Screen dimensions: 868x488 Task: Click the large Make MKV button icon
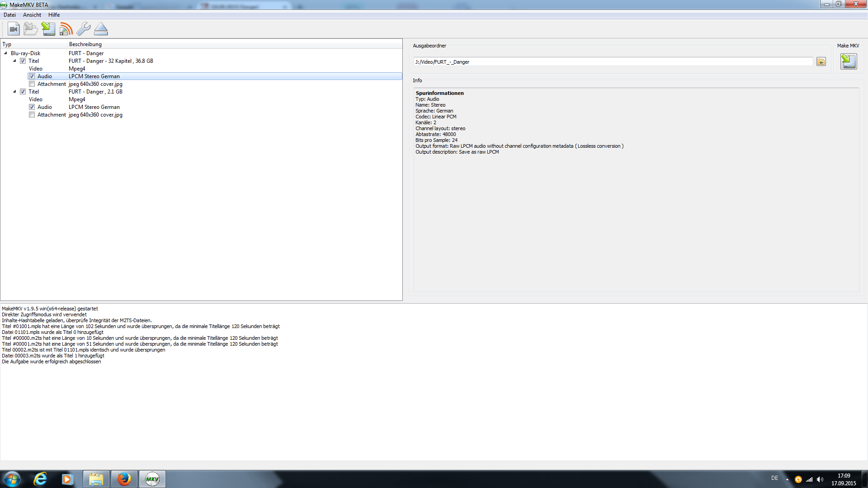tap(848, 61)
